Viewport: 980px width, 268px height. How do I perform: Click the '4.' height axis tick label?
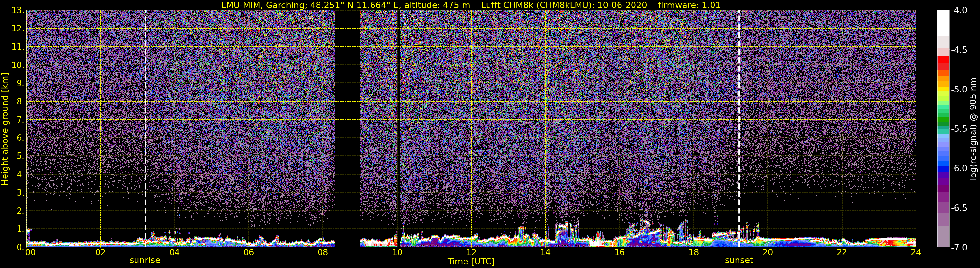coord(20,175)
